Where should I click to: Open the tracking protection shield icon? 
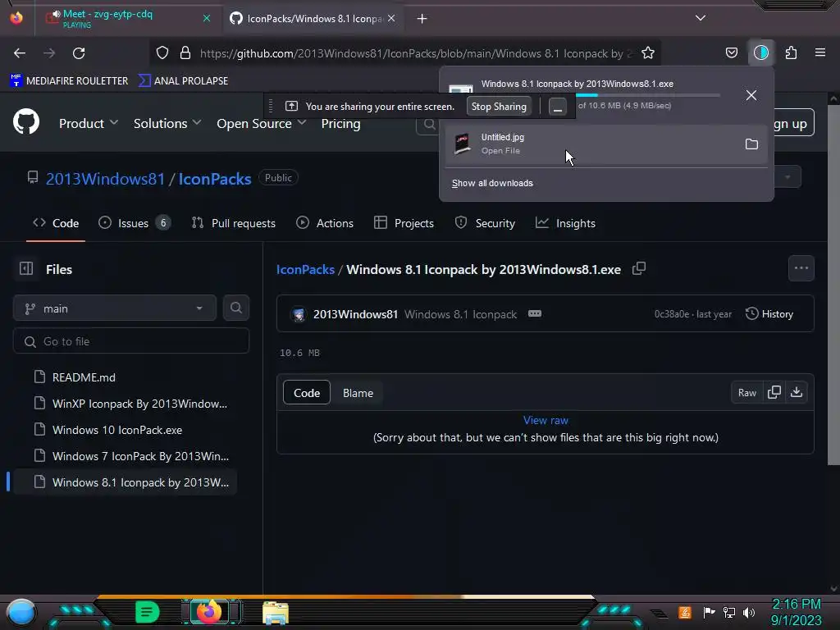tap(162, 52)
